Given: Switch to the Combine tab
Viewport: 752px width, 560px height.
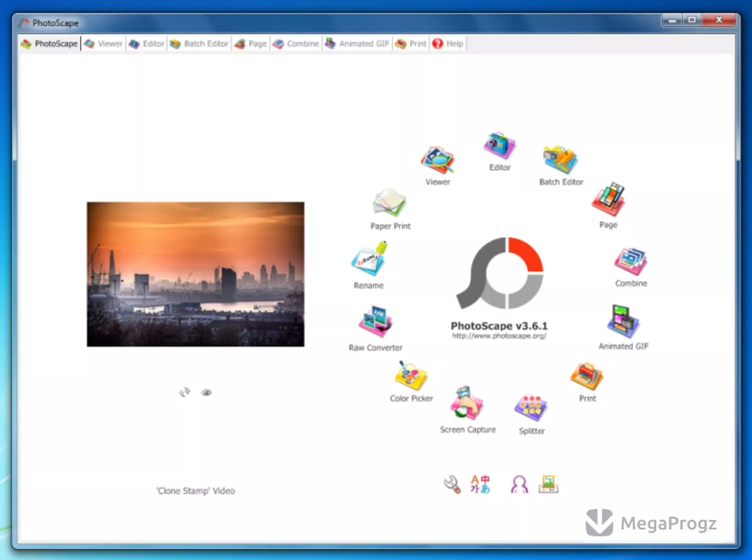Looking at the screenshot, I should (296, 43).
